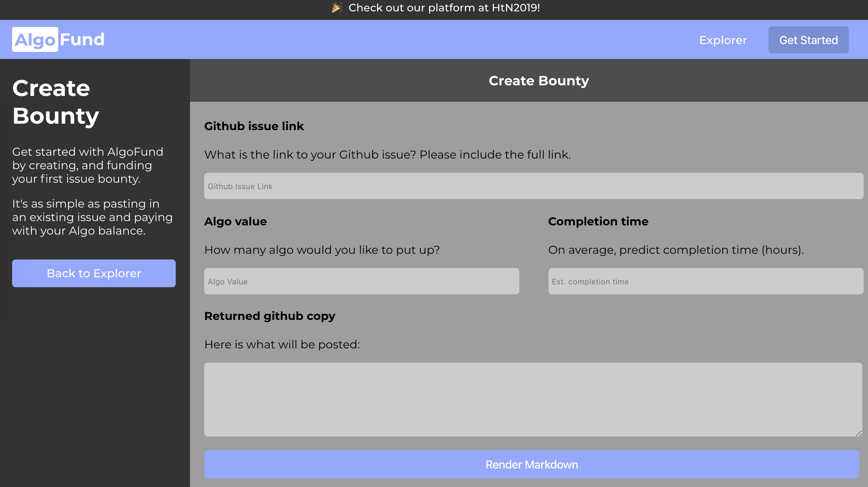The image size is (868, 487).
Task: Select the Est. completion time field
Action: tap(706, 281)
